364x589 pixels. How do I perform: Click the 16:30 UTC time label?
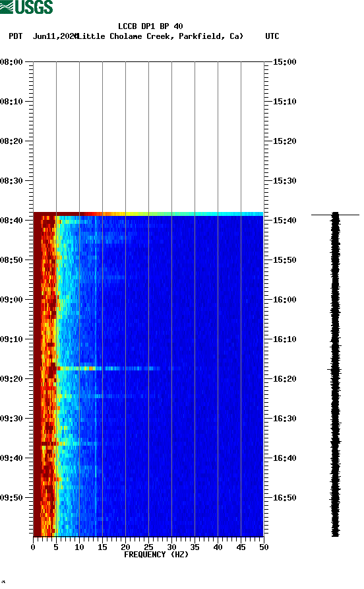coord(284,419)
